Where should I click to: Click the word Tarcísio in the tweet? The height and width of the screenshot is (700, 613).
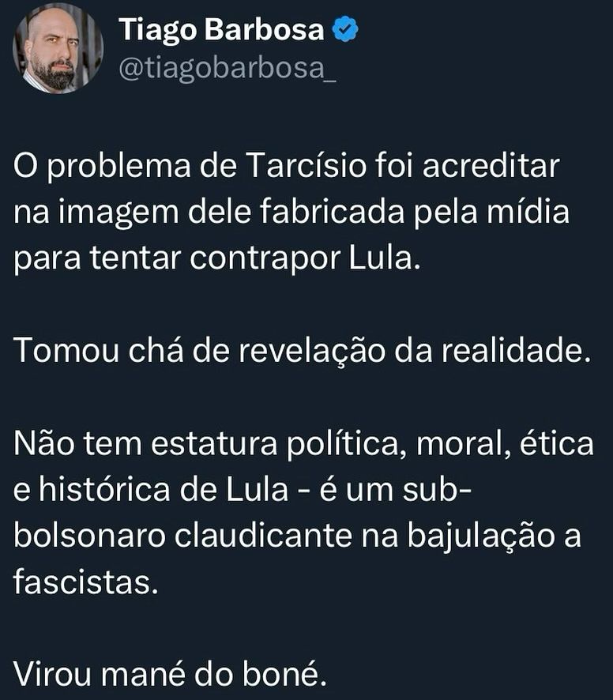coord(306,166)
